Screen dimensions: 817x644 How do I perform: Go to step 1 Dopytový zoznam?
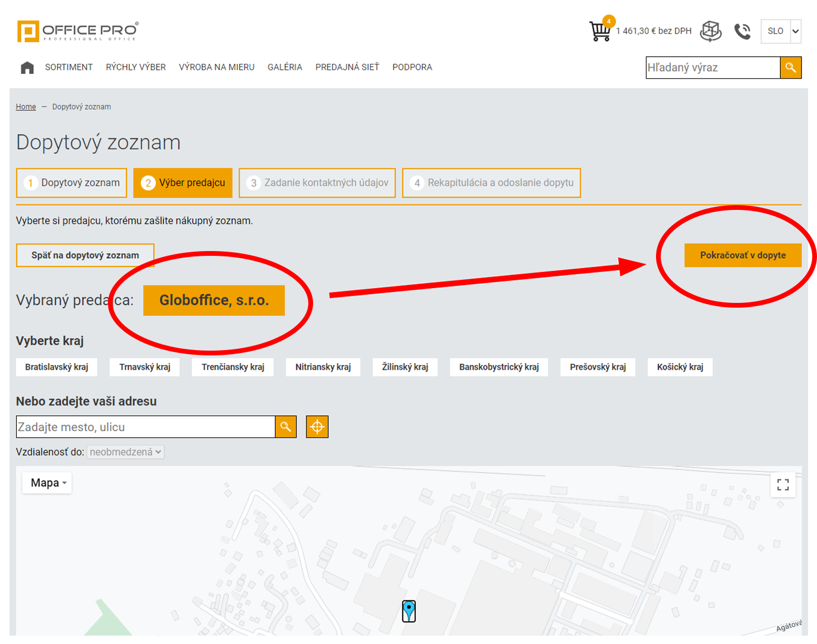[x=72, y=183]
